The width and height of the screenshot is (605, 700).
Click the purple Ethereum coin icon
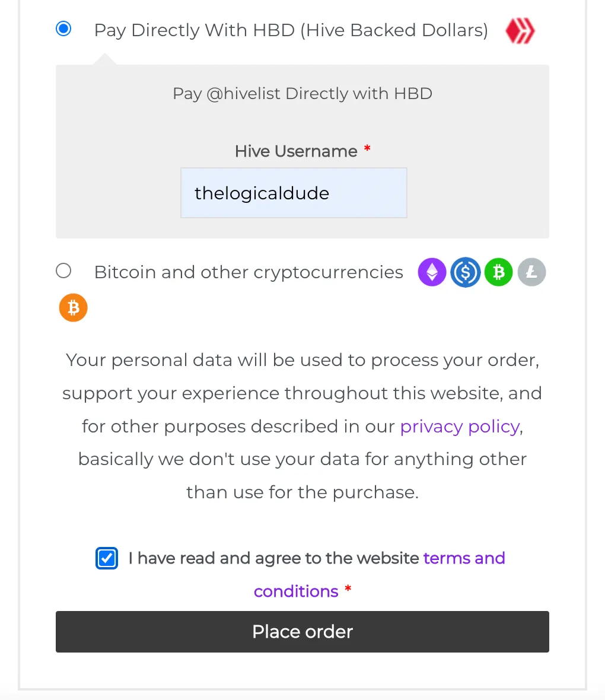point(432,272)
